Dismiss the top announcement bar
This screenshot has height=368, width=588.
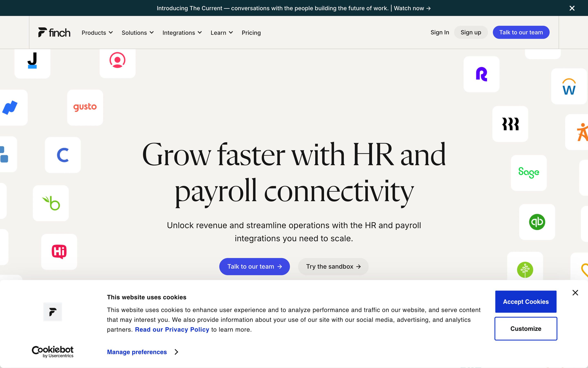(572, 8)
